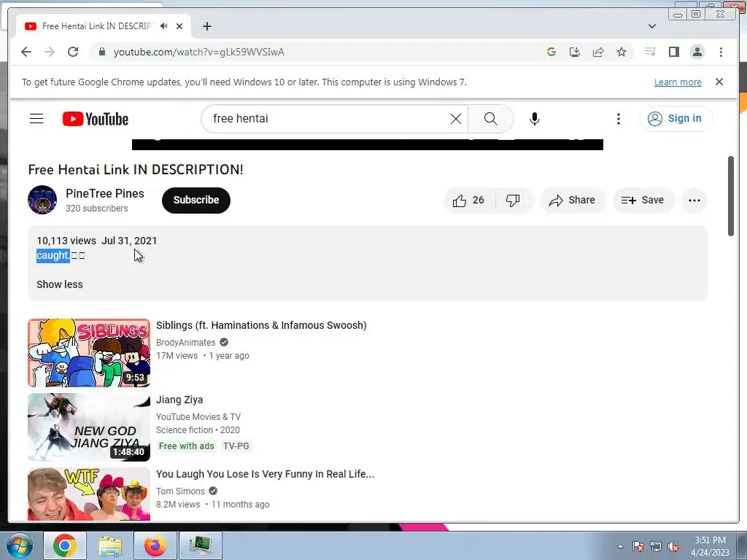Viewport: 747px width, 560px height.
Task: Open You Laugh You Lose thumbnail
Action: (89, 494)
